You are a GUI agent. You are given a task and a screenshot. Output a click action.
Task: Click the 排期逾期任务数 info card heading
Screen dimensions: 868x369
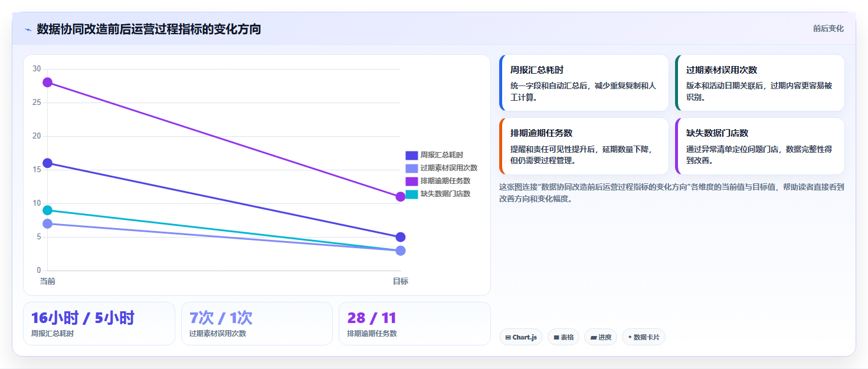(x=542, y=133)
